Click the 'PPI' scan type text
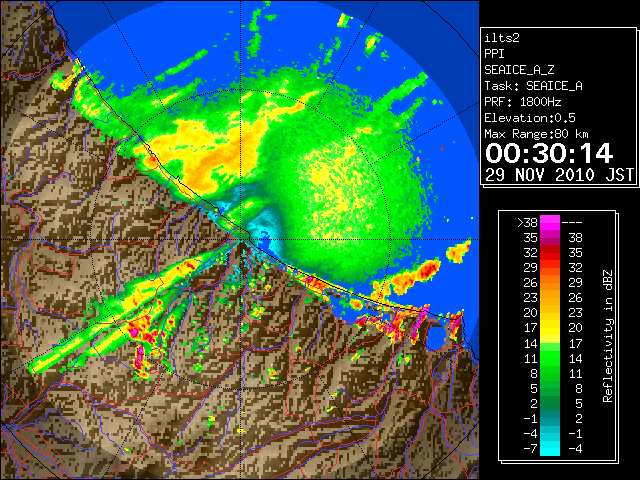 (494, 54)
